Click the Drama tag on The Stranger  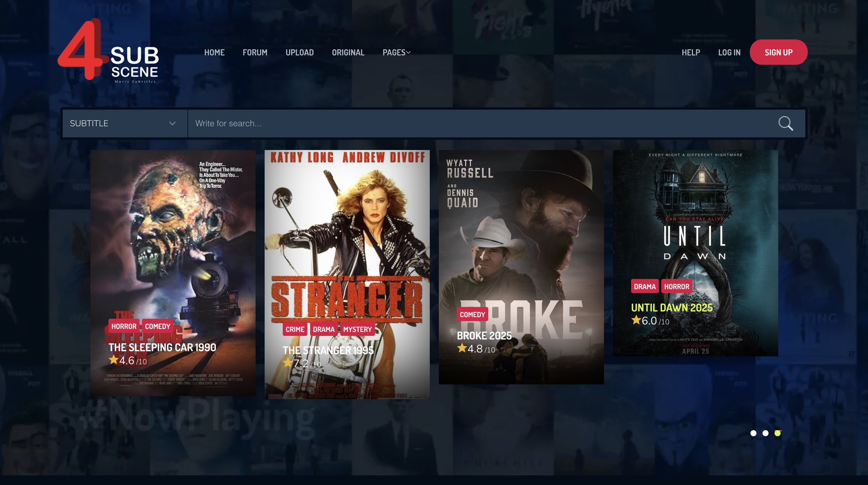323,329
